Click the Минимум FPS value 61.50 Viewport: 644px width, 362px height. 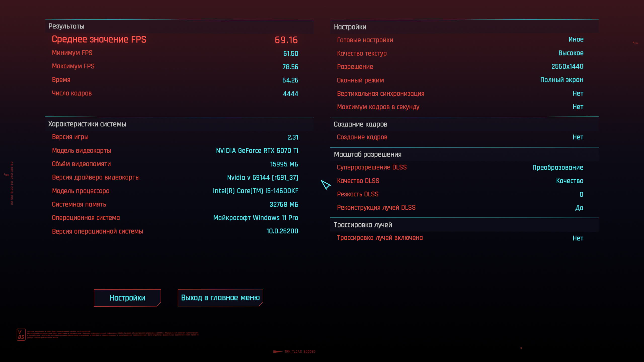click(291, 54)
